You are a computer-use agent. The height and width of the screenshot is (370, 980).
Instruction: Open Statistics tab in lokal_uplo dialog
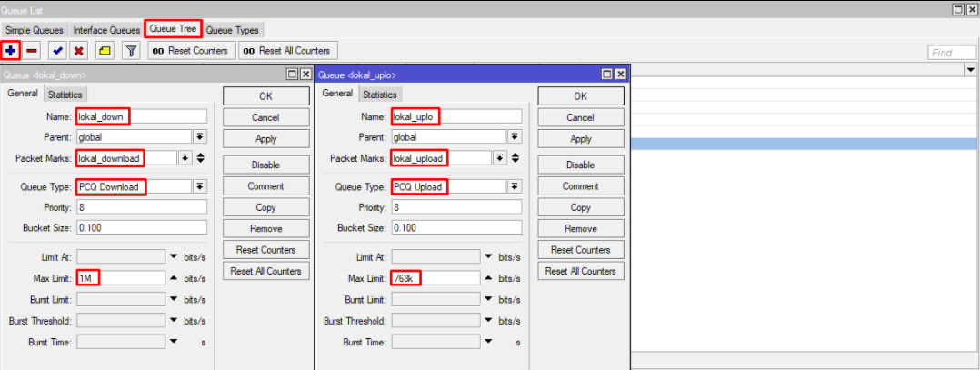click(380, 95)
